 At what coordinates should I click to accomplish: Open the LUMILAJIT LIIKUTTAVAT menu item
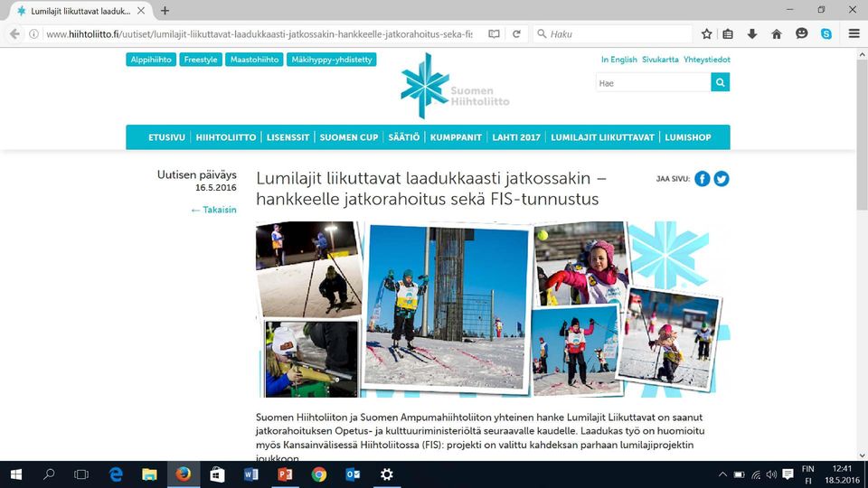point(602,137)
